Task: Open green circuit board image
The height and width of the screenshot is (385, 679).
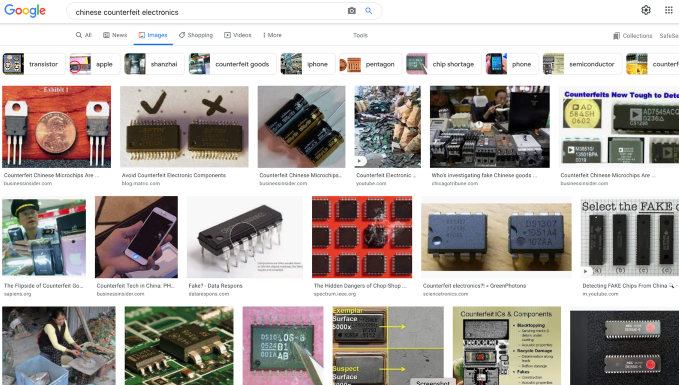Action: click(x=179, y=346)
